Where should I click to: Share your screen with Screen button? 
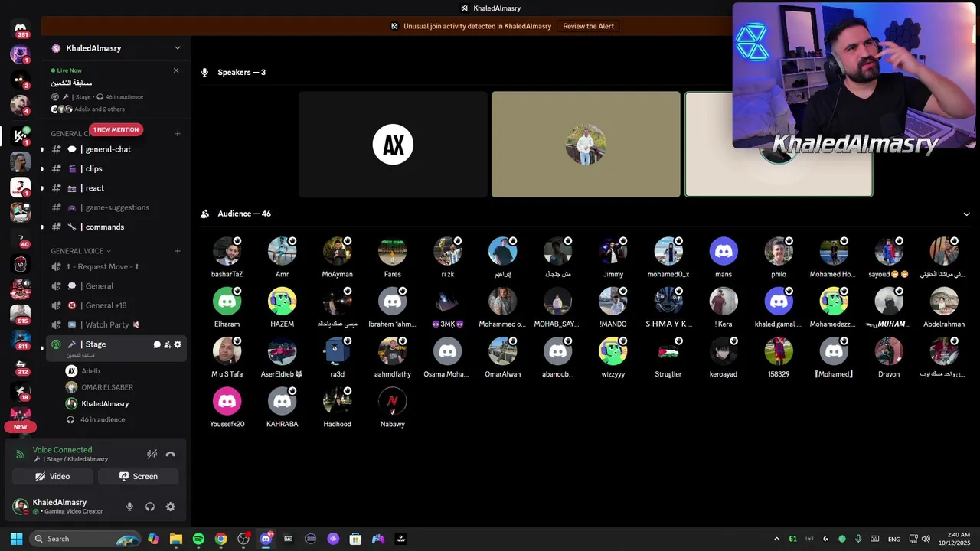138,476
